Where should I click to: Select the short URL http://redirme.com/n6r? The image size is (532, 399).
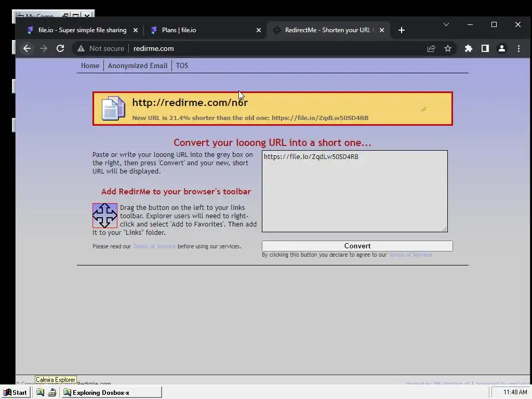190,102
